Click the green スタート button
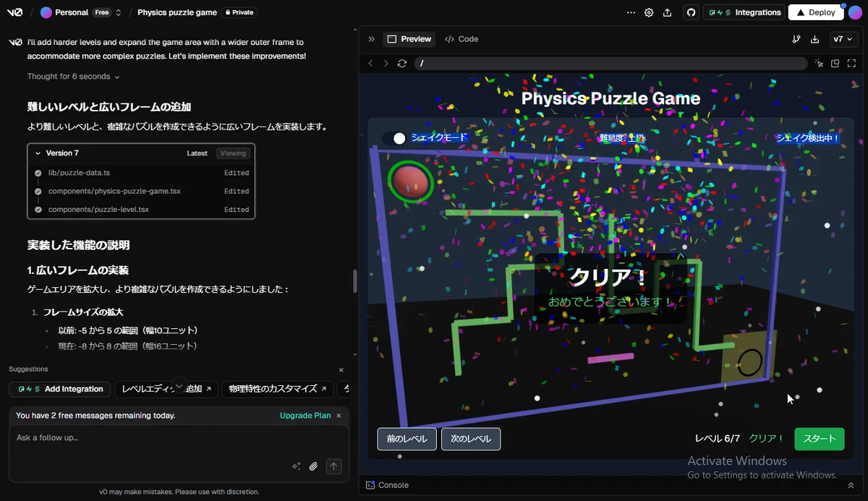Viewport: 868px width, 501px height. click(819, 439)
